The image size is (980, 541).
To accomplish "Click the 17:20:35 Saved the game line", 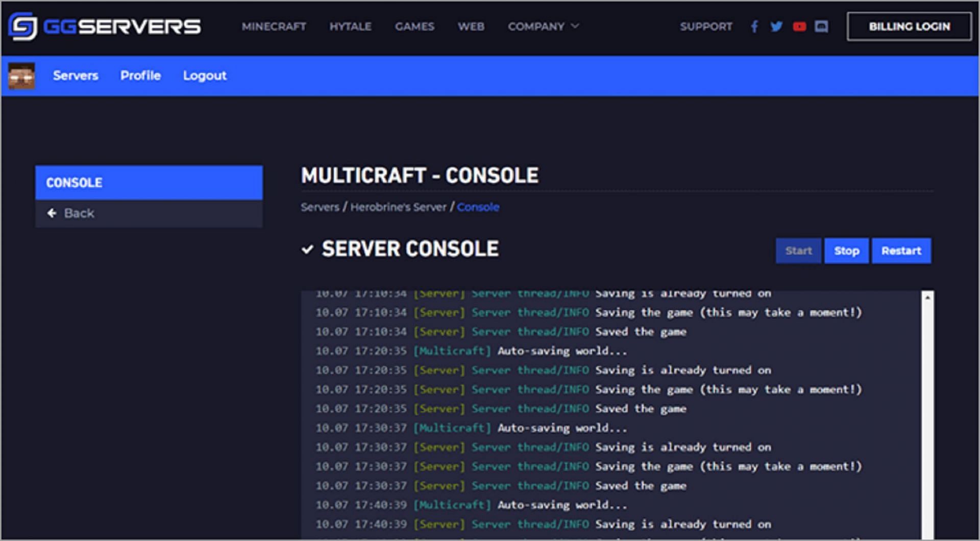I will [501, 409].
